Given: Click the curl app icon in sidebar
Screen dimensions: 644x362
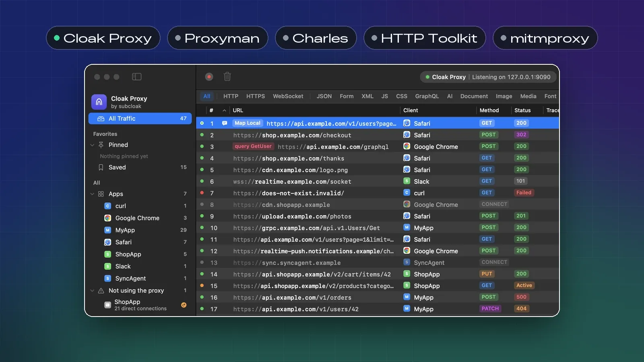Looking at the screenshot, I should coord(107,206).
